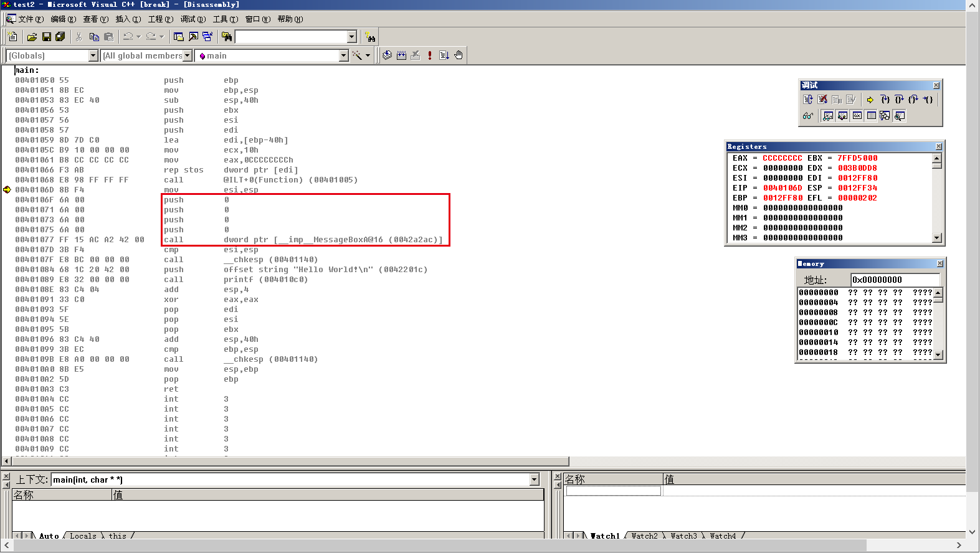Click the Step Over icon

[x=899, y=100]
